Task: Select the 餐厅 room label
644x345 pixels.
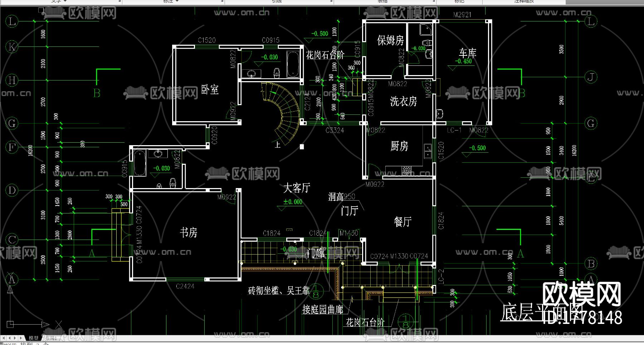Action: pos(402,222)
